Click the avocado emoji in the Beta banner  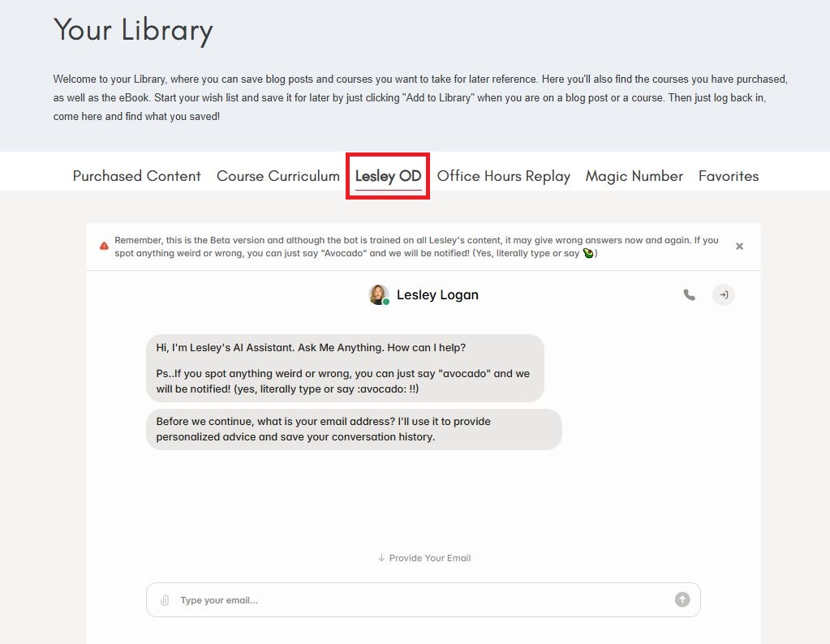coord(588,253)
